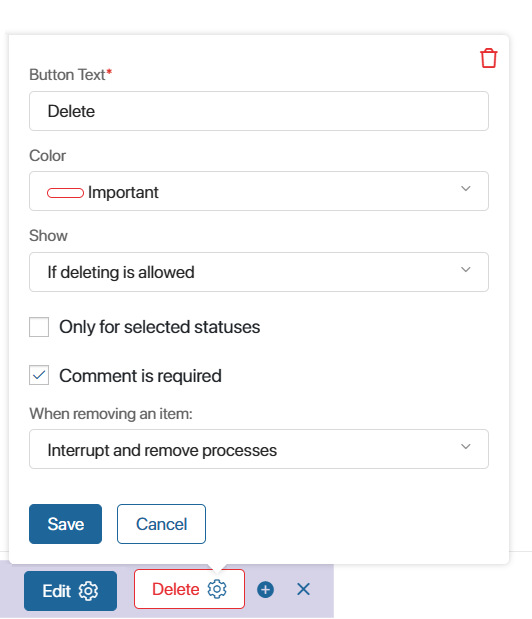
Task: Expand the Show dropdown, If deleting is allowed
Action: click(259, 272)
